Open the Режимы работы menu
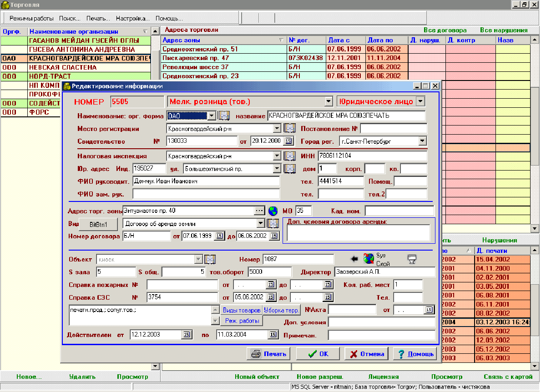This screenshot has width=541, height=392. pos(31,19)
